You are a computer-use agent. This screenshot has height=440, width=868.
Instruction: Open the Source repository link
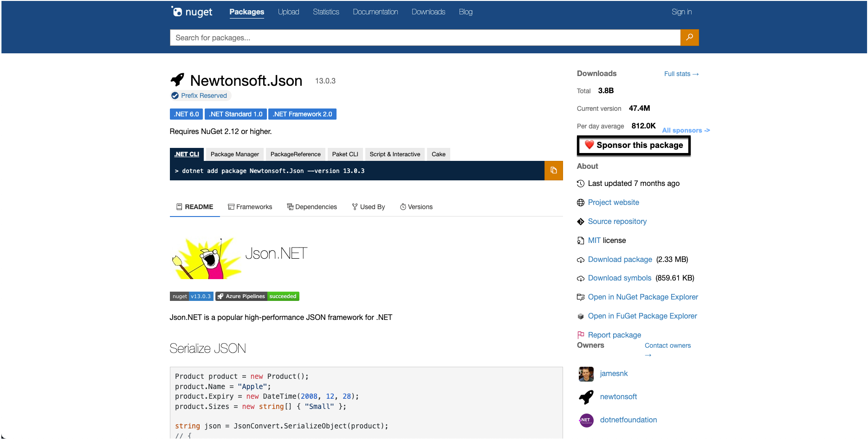pos(617,222)
